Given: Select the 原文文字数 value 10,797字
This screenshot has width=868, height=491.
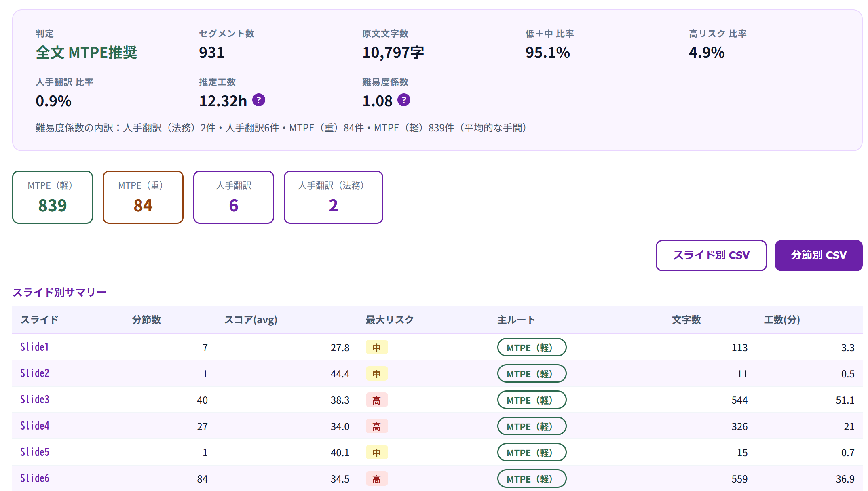Looking at the screenshot, I should point(393,53).
